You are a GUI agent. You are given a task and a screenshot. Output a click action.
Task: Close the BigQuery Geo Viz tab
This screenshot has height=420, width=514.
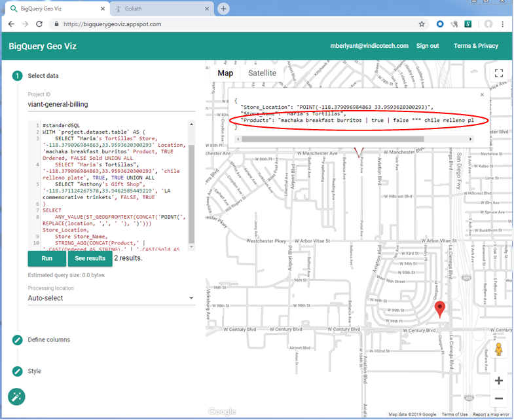pyautogui.click(x=103, y=9)
